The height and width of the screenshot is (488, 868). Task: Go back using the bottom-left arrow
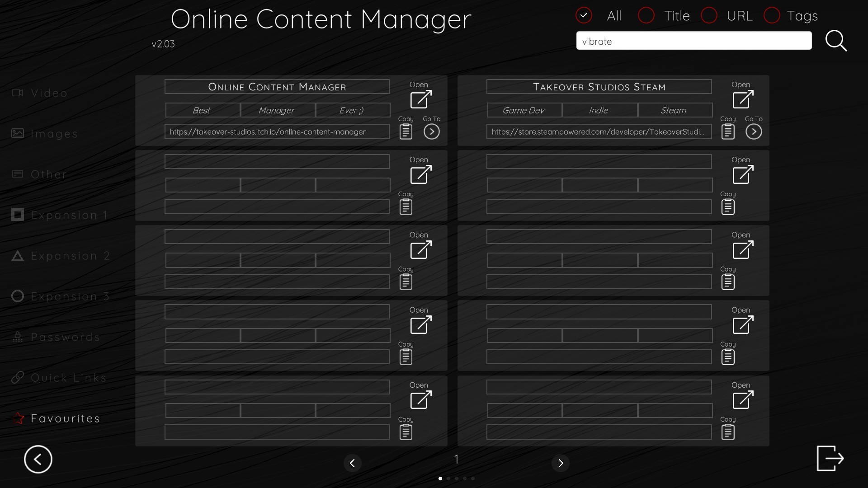coord(38,459)
